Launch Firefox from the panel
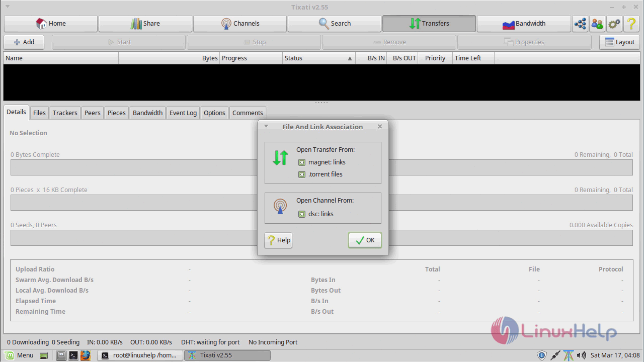 click(86, 355)
